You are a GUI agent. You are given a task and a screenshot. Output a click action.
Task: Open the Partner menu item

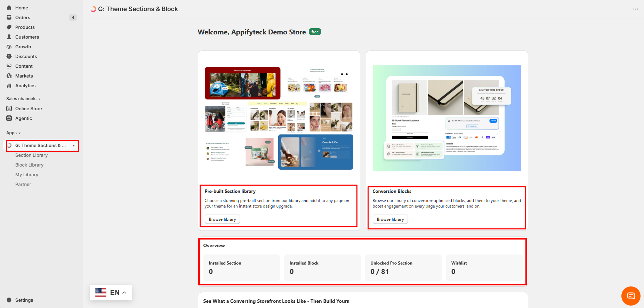[23, 184]
